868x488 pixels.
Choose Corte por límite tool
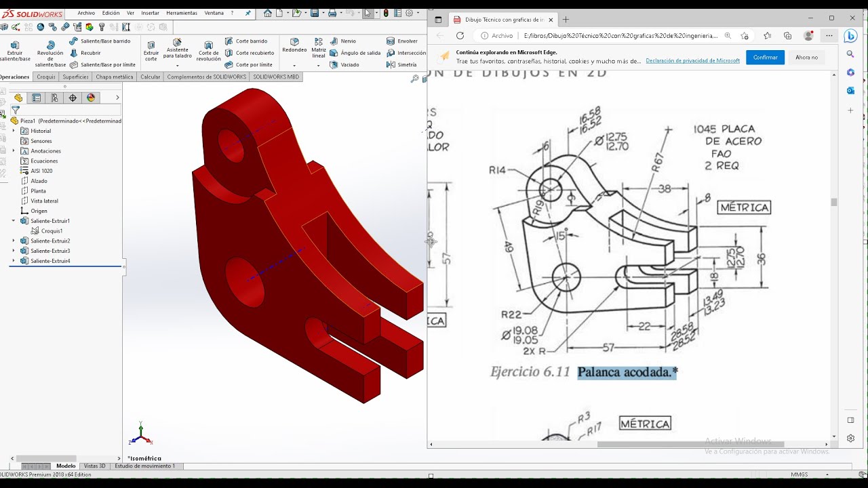(x=249, y=64)
